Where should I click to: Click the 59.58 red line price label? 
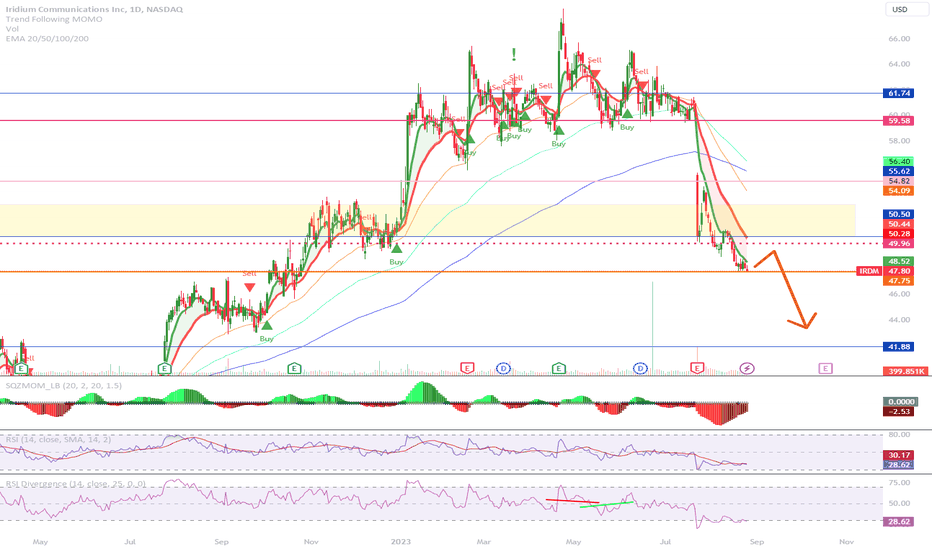pos(899,121)
